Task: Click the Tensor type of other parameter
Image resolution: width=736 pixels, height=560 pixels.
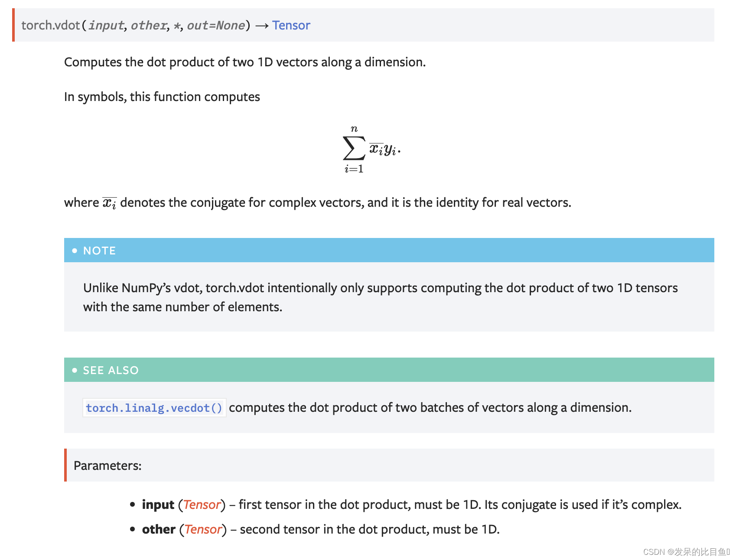Action: [x=203, y=529]
